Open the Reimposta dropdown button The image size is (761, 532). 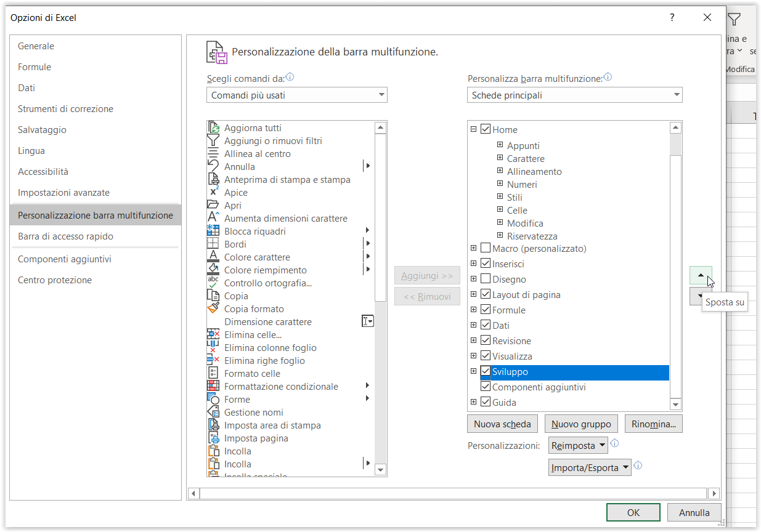coord(578,445)
